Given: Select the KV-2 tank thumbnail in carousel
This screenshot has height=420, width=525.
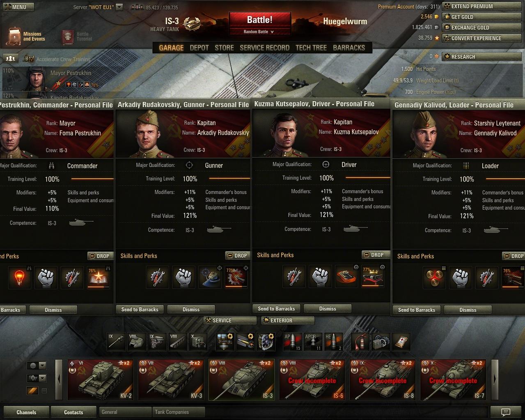Looking at the screenshot, I should [101, 379].
